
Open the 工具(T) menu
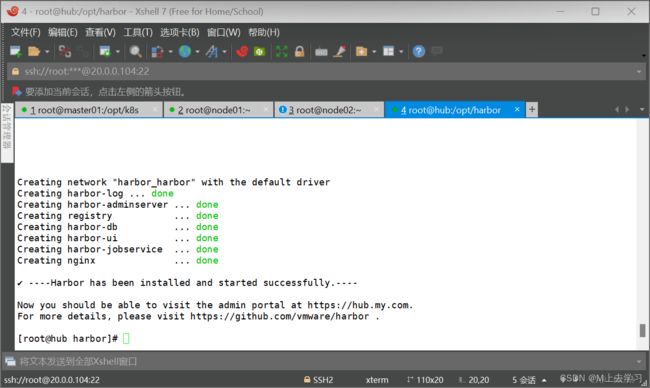point(138,32)
